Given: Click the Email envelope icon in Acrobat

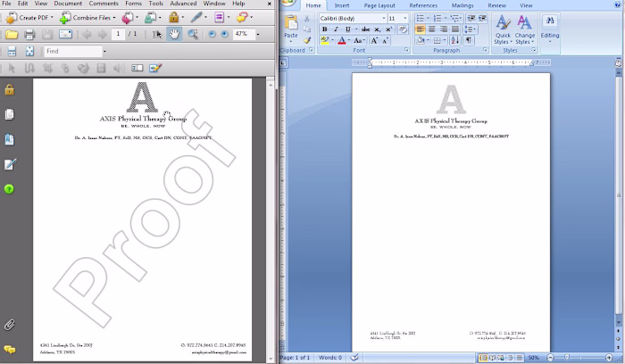Looking at the screenshot, I should (x=65, y=34).
